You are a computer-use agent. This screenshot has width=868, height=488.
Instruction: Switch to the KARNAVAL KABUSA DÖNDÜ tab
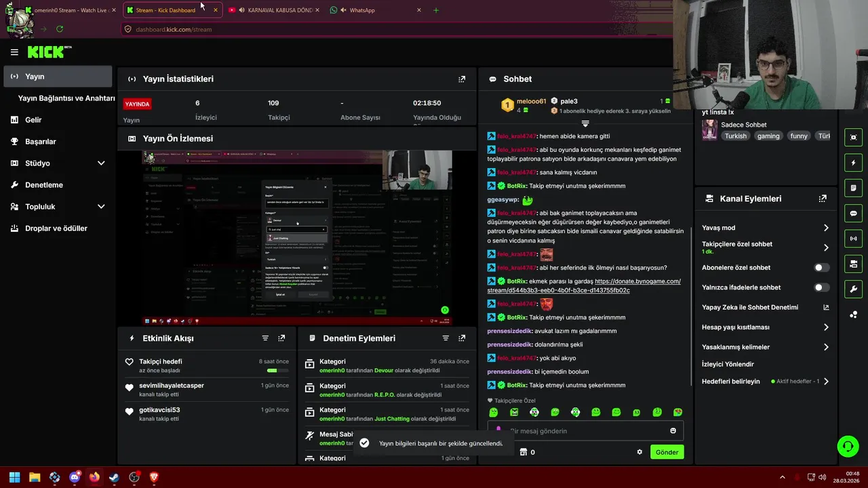pos(275,10)
